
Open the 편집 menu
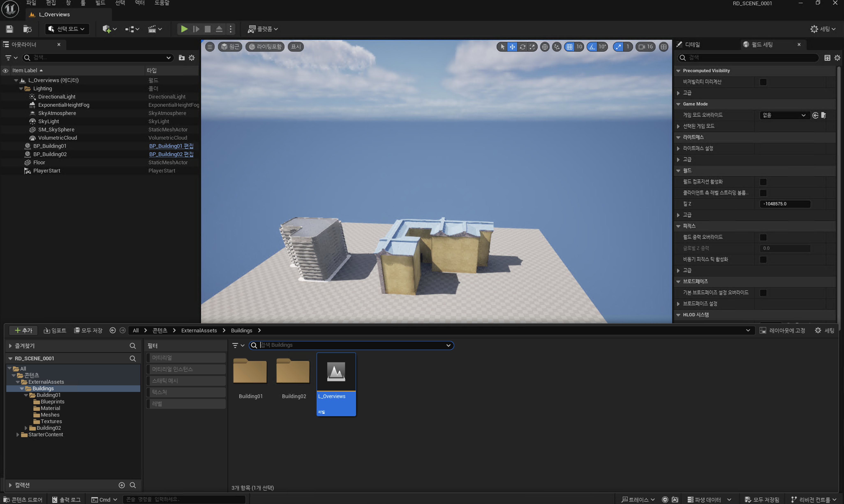coord(51,3)
